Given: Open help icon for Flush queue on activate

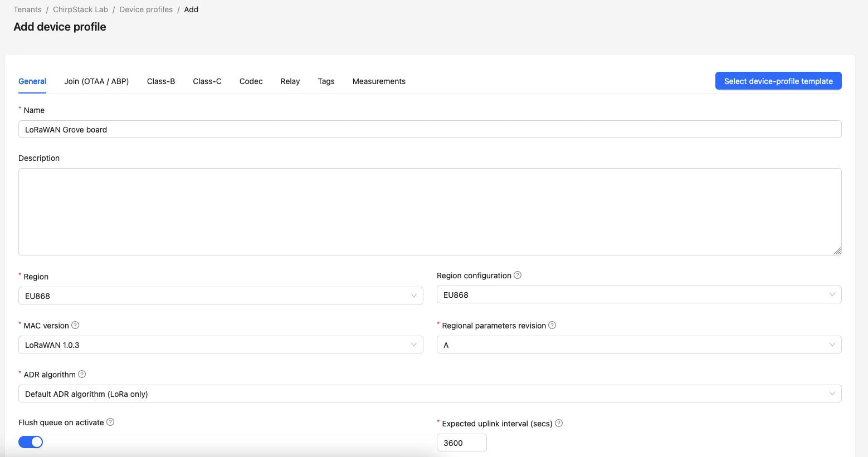Looking at the screenshot, I should 110,422.
